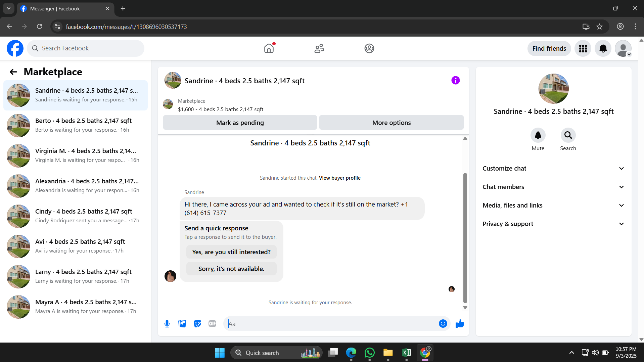
Task: Open Cindy's conversation
Action: (x=76, y=216)
